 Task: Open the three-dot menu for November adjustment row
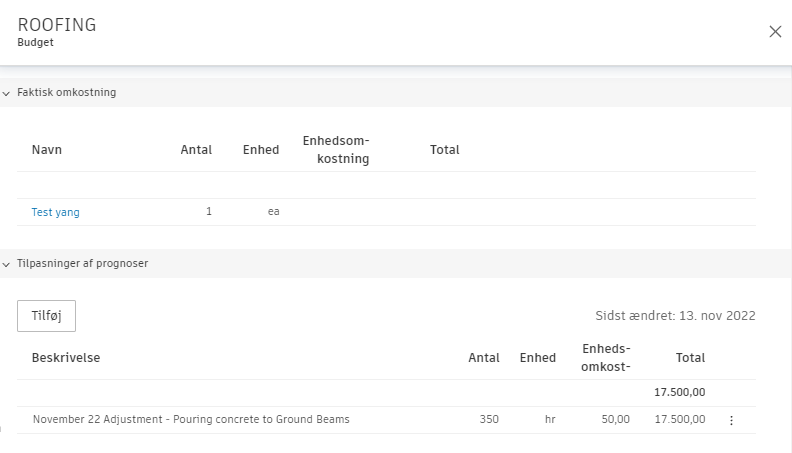tap(731, 420)
